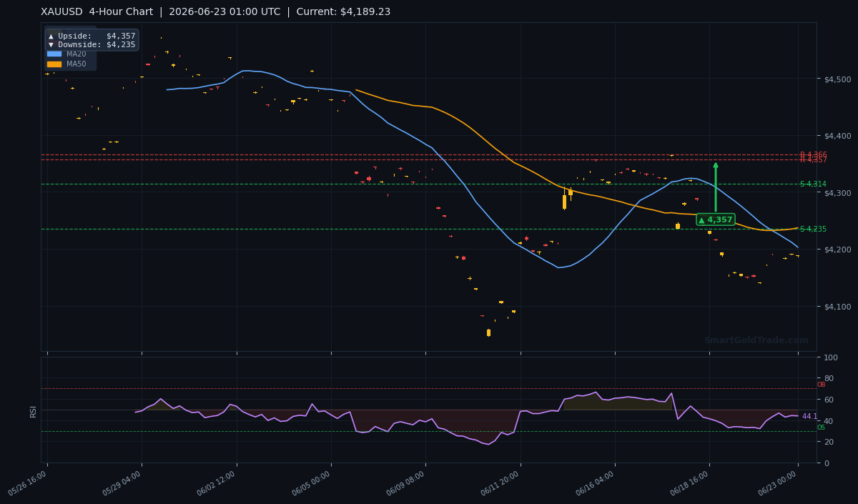Select the S 4,314 support level label

[813, 184]
